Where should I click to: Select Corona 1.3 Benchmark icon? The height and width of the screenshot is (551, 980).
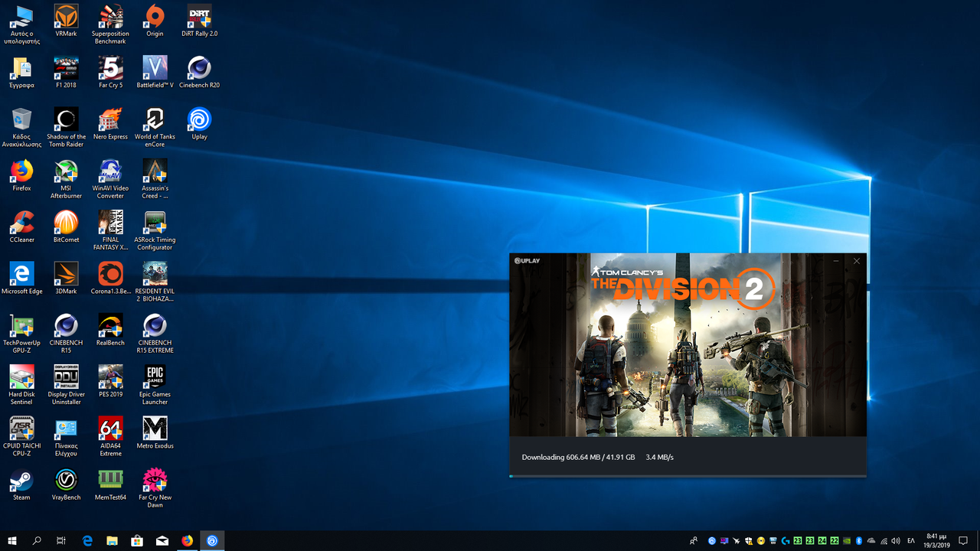click(110, 279)
